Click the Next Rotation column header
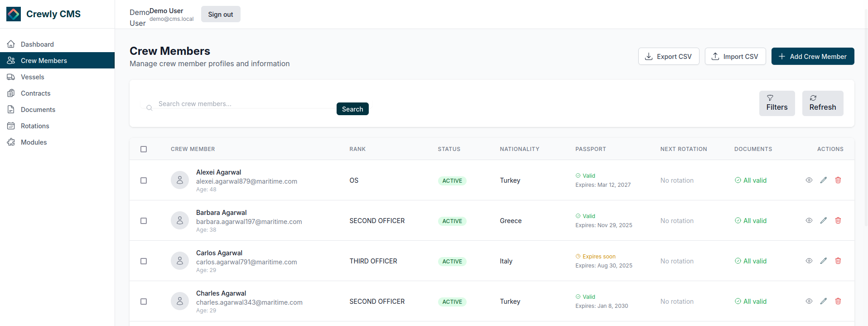The width and height of the screenshot is (868, 326). [x=684, y=149]
